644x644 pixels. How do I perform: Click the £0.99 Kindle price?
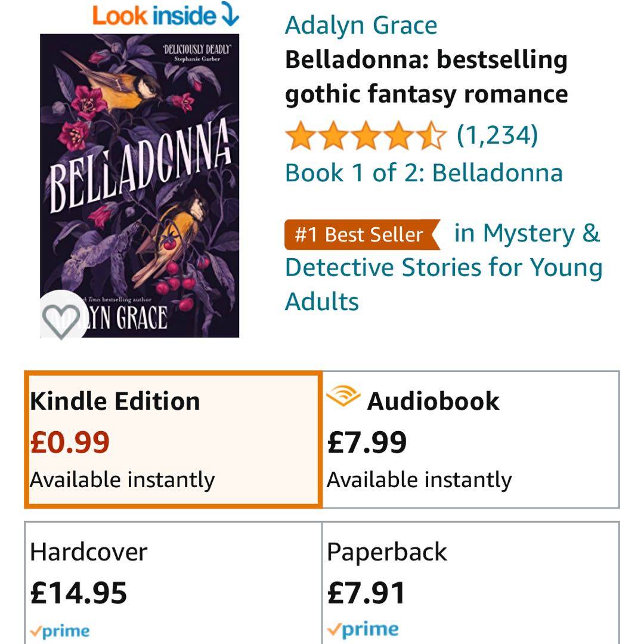click(x=70, y=442)
